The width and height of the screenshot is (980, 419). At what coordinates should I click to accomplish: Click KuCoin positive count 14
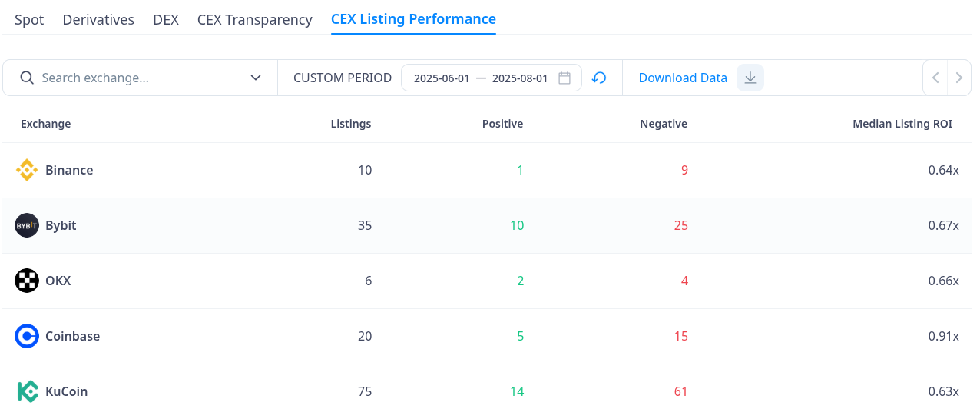click(517, 391)
